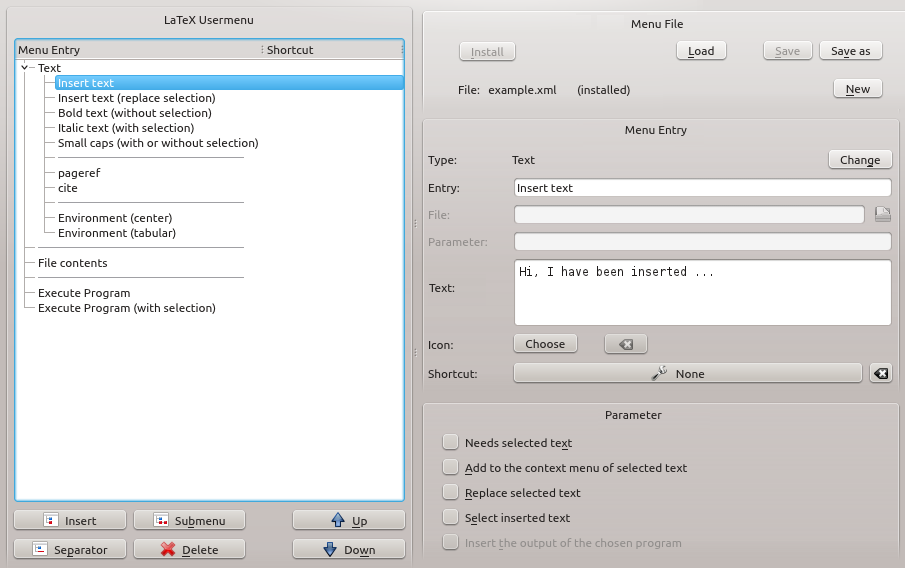Click into the Text editing area
The width and height of the screenshot is (905, 568).
[x=702, y=293]
